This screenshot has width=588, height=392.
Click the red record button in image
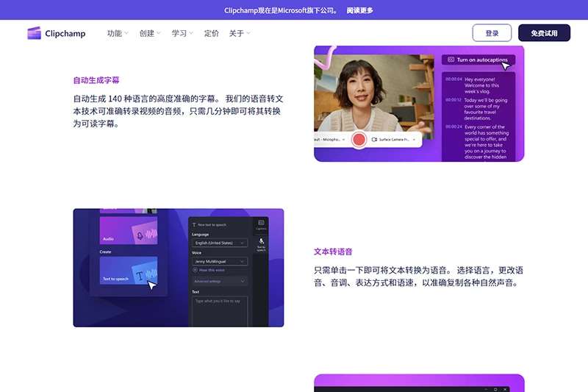359,140
